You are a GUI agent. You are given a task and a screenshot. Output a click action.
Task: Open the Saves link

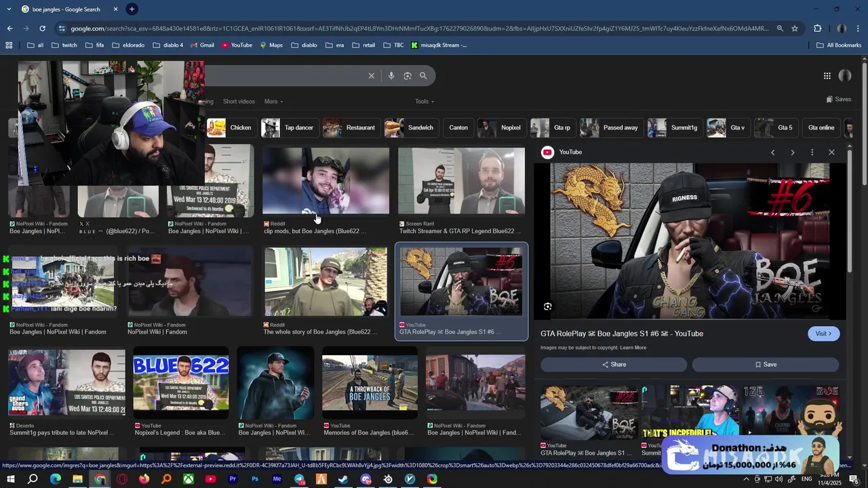839,99
